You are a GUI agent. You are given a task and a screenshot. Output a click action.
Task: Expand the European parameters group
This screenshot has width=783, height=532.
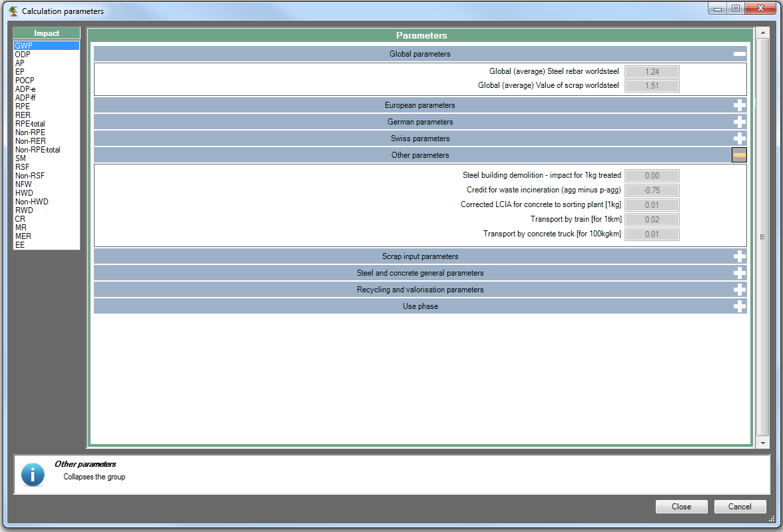coord(740,105)
